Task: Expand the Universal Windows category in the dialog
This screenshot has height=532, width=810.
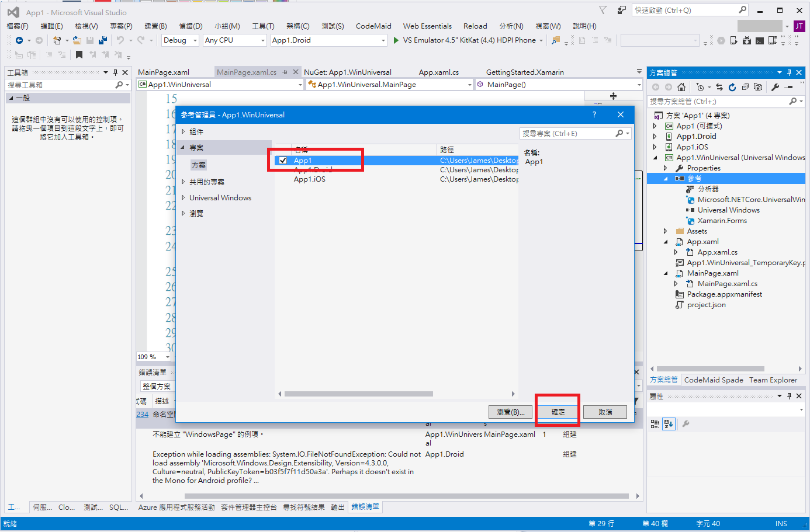Action: (x=183, y=197)
